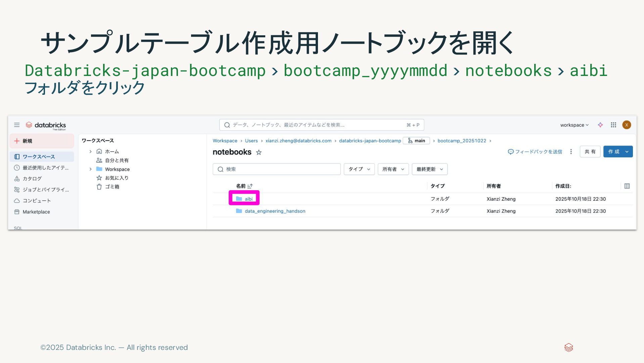Open 最近使用したアイテム in sidebar
644x363 pixels.
[42, 168]
